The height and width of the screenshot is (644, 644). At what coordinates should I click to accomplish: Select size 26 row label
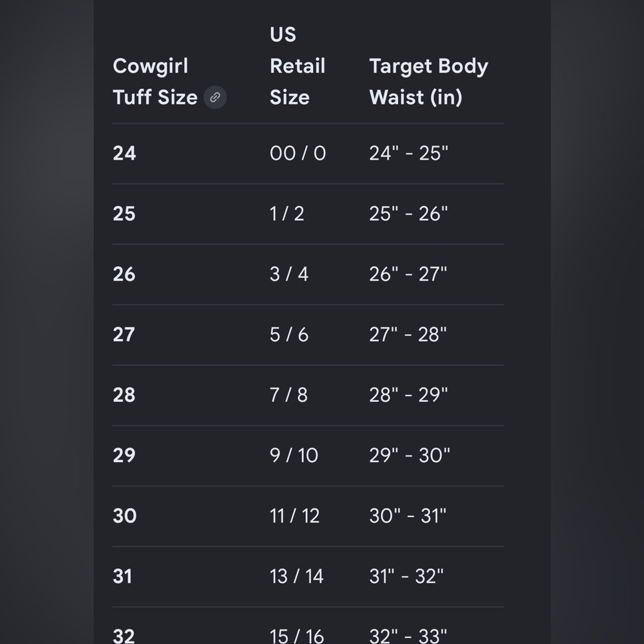(x=124, y=274)
